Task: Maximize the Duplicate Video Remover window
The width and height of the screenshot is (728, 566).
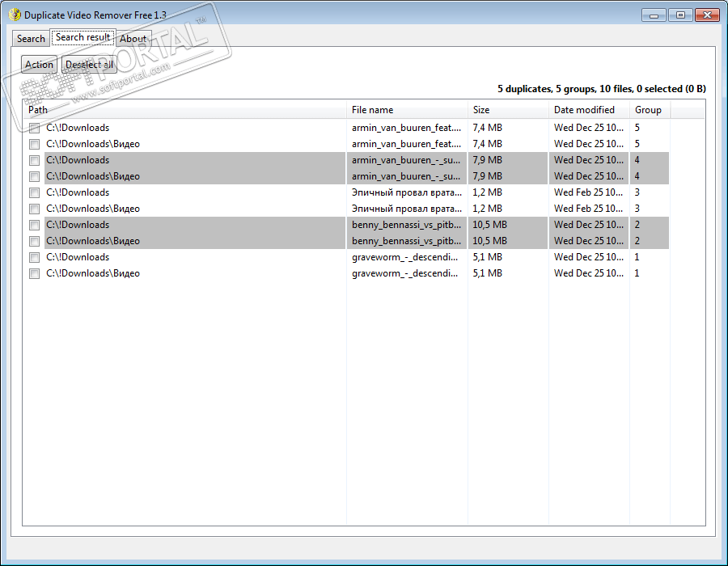Action: click(x=680, y=15)
